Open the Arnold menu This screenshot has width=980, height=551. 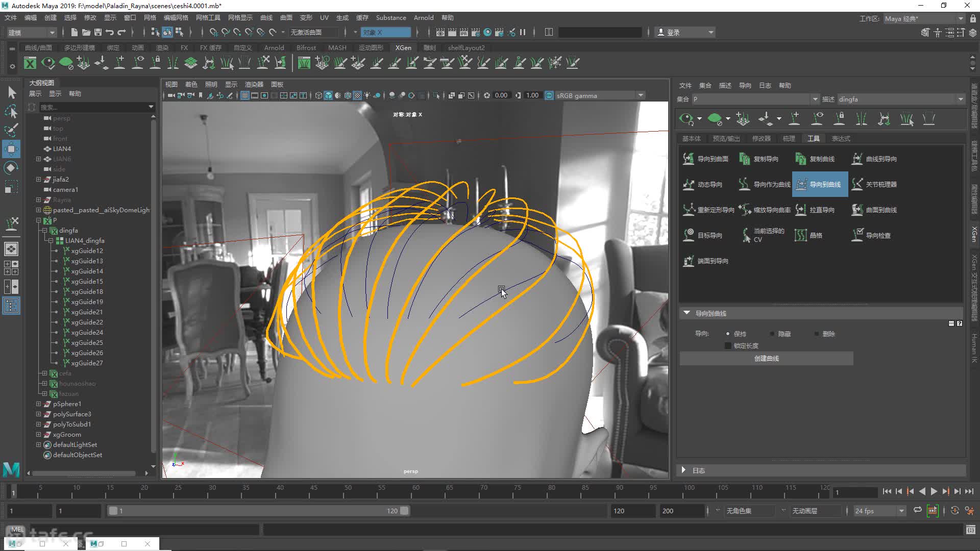[423, 17]
